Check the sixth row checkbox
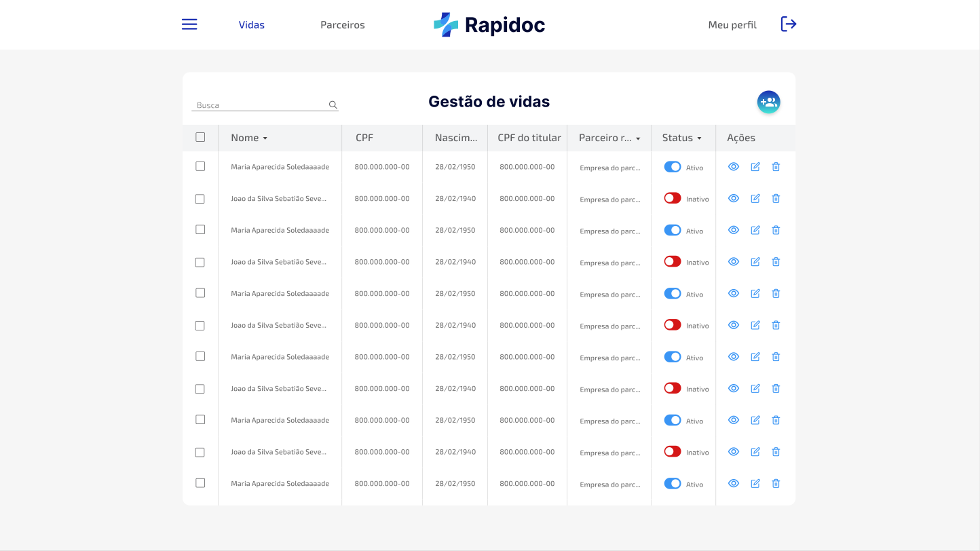Image resolution: width=980 pixels, height=551 pixels. coord(200,326)
